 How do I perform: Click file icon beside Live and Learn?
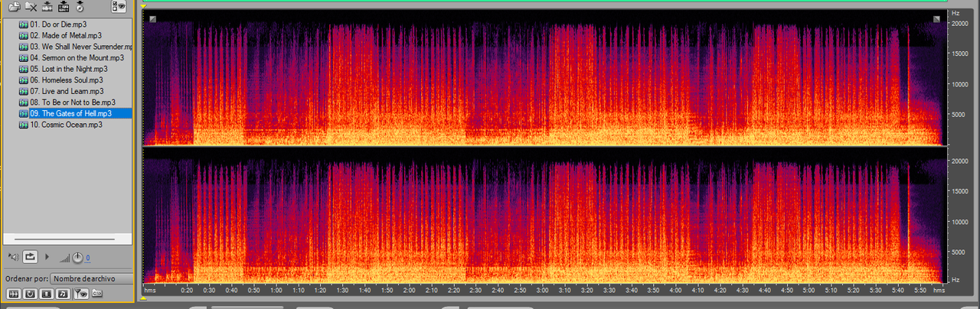point(23,91)
